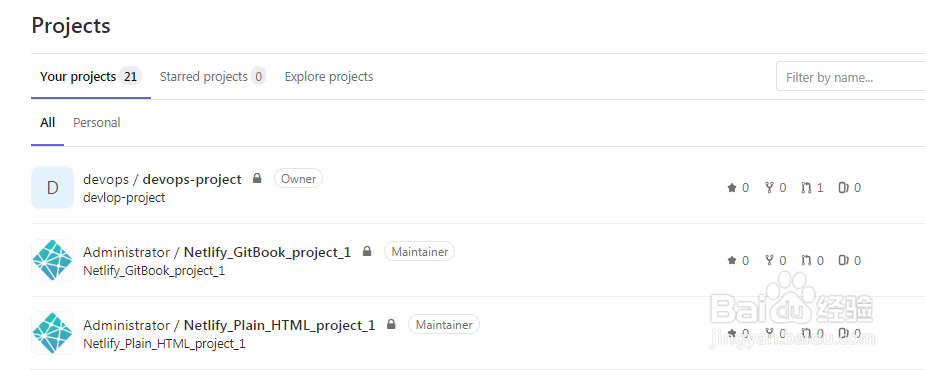
Task: Switch to the Personal sub-tab
Action: pyautogui.click(x=97, y=123)
